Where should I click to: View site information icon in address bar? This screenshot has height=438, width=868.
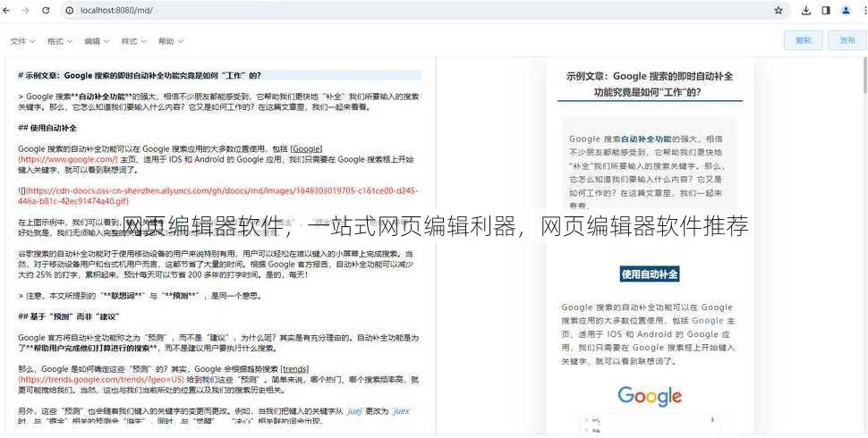point(70,11)
